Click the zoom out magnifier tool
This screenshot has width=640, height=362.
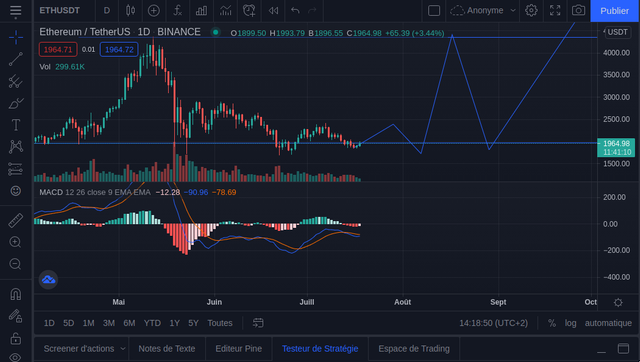pyautogui.click(x=16, y=264)
